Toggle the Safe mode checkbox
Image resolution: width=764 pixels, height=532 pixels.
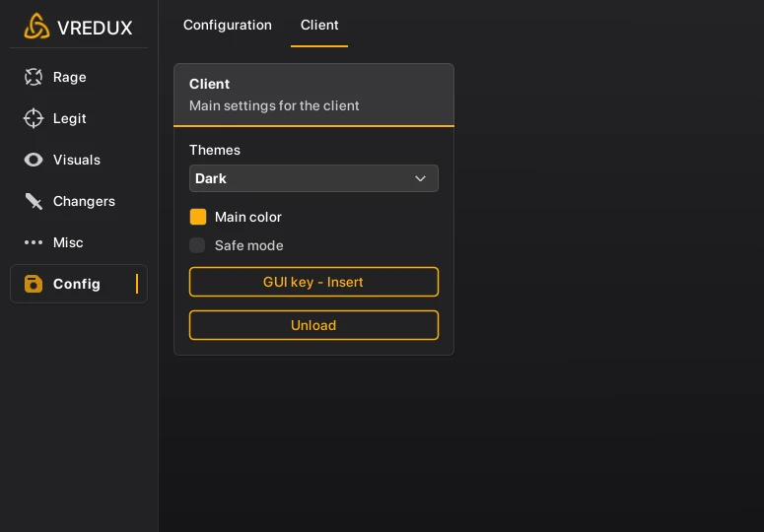(x=197, y=245)
